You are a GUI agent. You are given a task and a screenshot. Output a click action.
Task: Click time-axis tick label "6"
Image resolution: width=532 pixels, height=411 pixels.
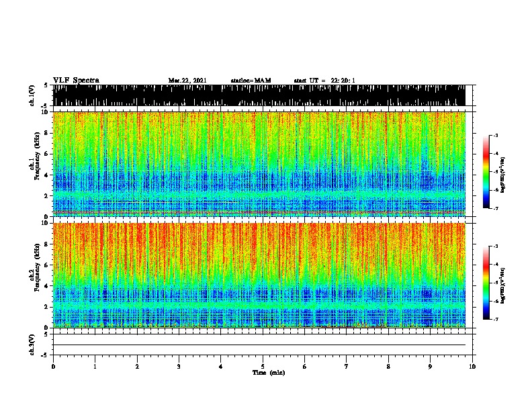pyautogui.click(x=305, y=367)
